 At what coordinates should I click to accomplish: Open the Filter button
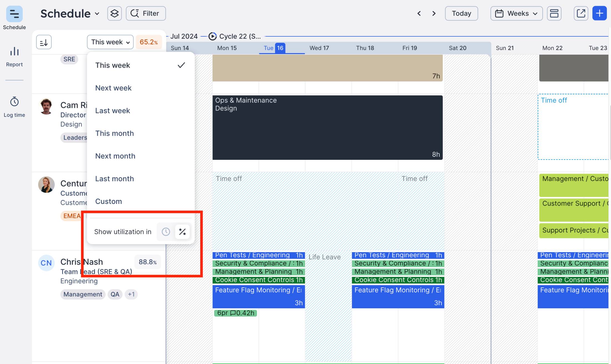(x=146, y=13)
